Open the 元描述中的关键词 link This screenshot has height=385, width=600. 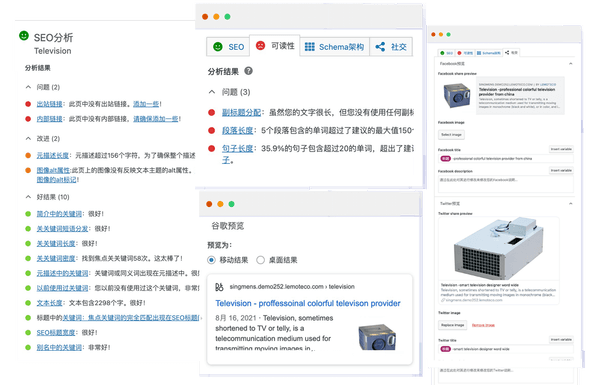[x=62, y=273]
